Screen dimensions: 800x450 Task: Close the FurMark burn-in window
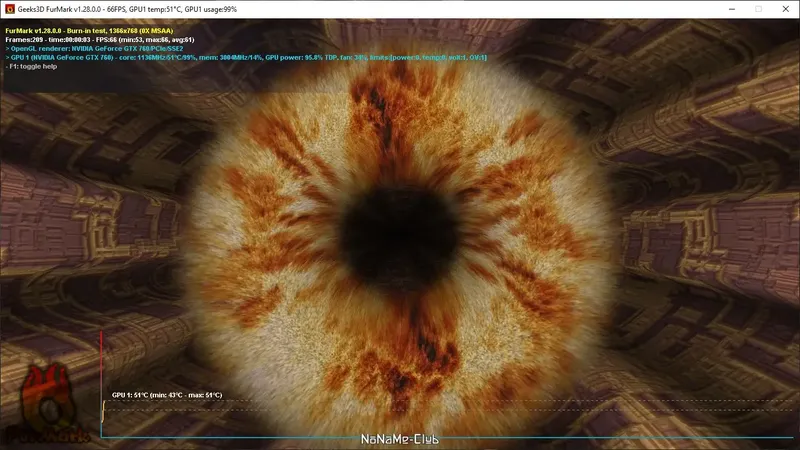pos(785,9)
